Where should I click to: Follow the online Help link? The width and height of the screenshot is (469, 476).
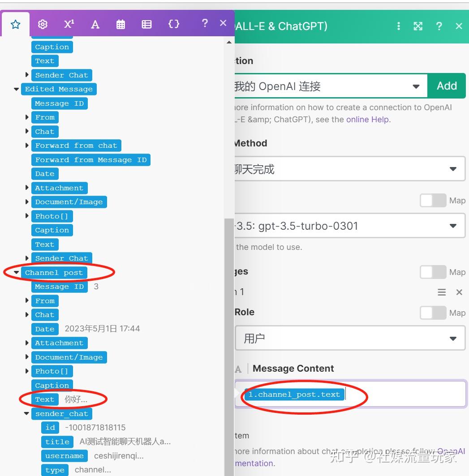368,120
